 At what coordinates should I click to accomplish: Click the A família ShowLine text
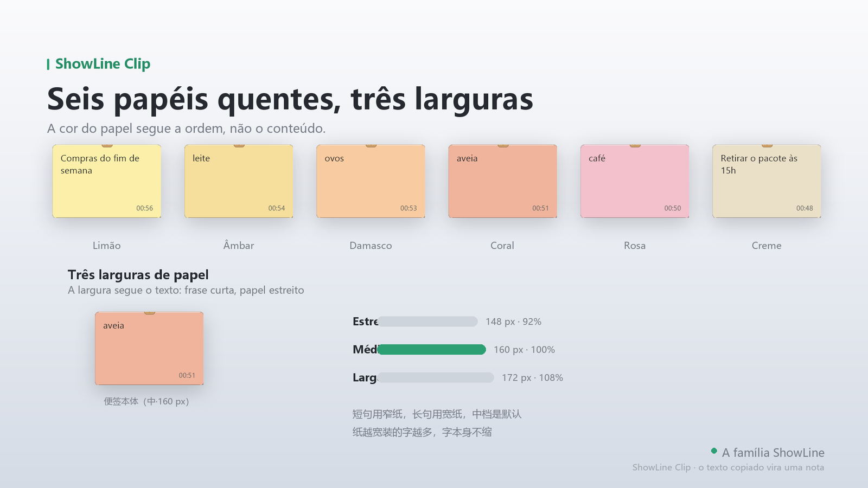[x=773, y=453]
